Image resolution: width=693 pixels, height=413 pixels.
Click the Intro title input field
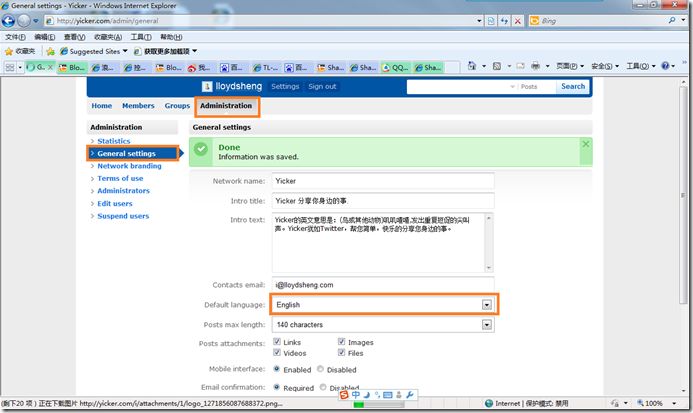pyautogui.click(x=383, y=201)
